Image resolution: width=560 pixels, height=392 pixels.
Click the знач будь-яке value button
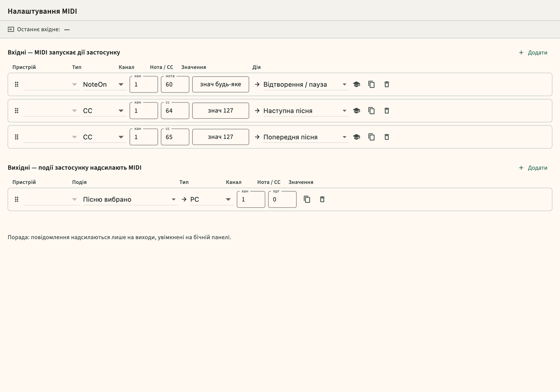click(x=220, y=84)
